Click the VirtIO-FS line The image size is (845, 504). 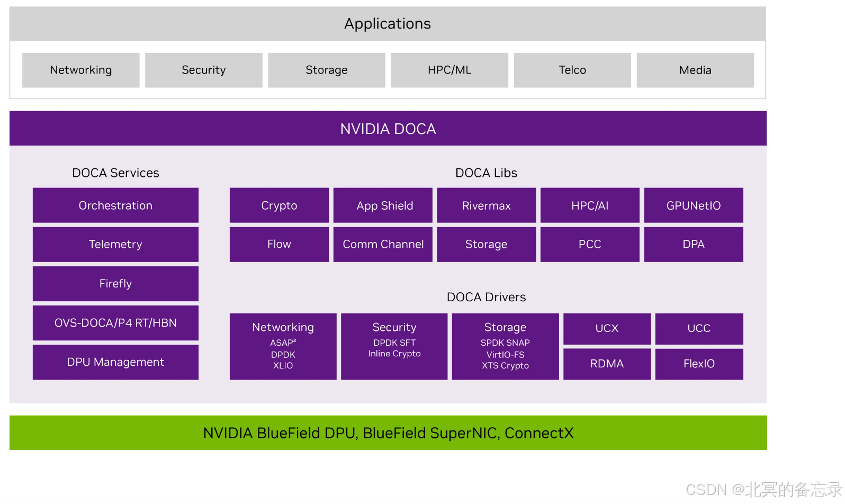505,355
